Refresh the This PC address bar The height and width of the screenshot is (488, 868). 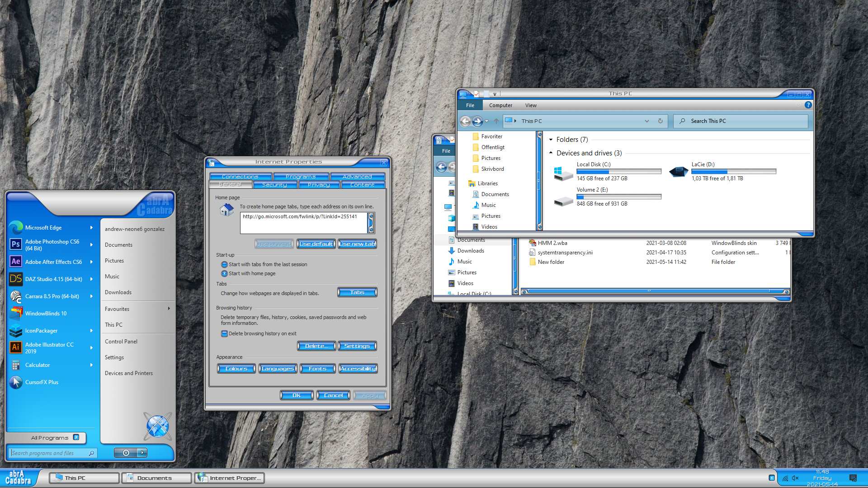click(660, 121)
